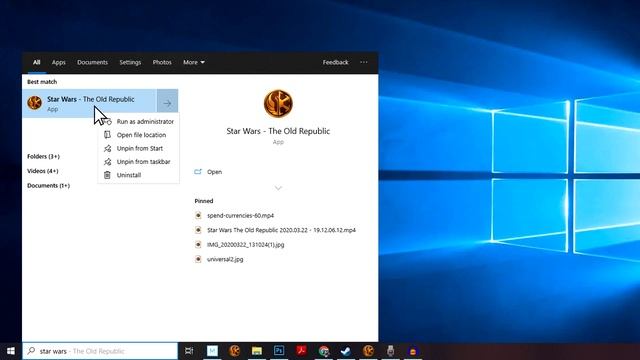Open the gray device icon in taskbar

tap(391, 351)
